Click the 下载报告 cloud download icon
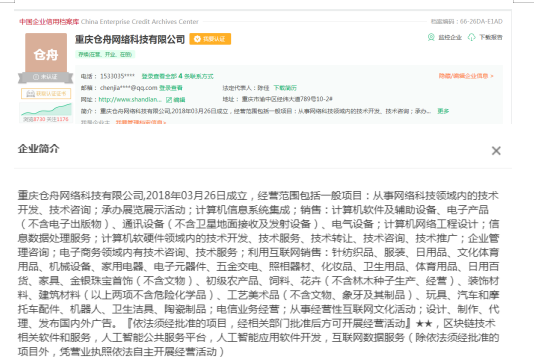Viewport: 538px width, 360px height. [472, 37]
